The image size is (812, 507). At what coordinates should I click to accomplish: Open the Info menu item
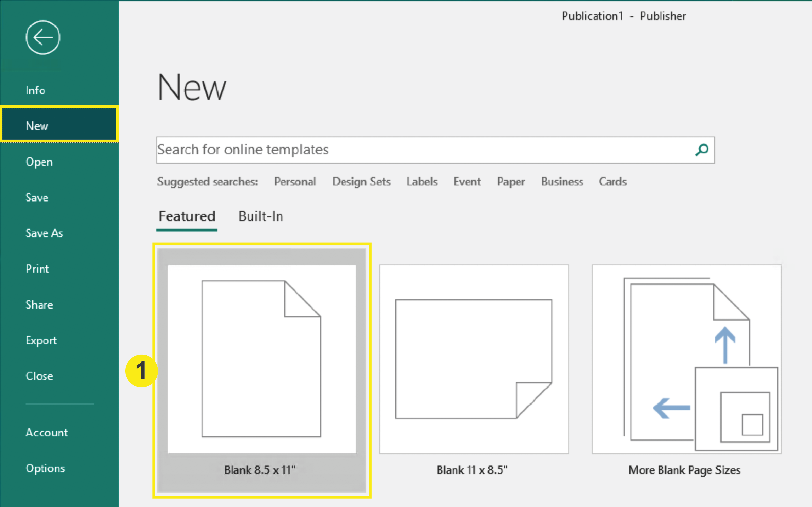pos(35,90)
